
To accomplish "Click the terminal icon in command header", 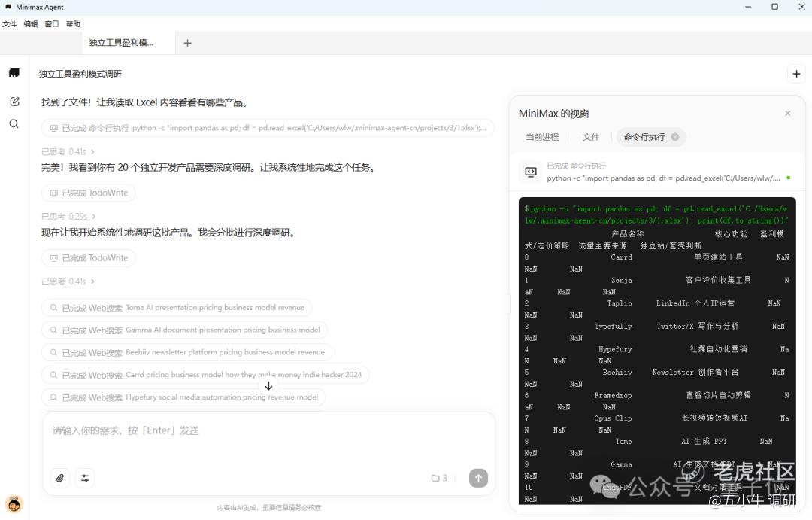I will click(531, 172).
